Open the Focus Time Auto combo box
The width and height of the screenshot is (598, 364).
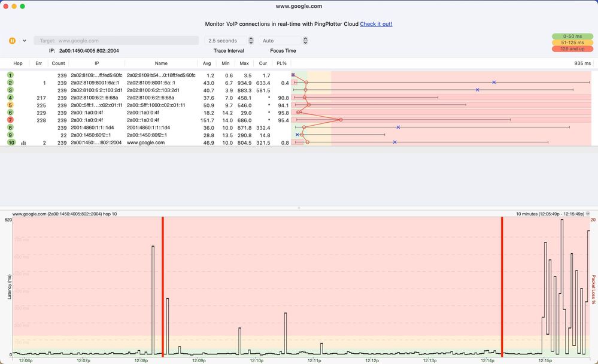[x=280, y=41]
